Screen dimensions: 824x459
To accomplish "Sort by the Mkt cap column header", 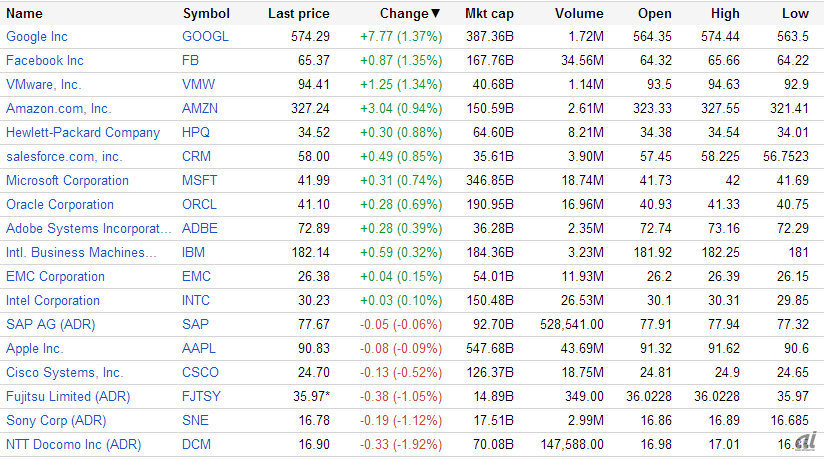I will (490, 14).
